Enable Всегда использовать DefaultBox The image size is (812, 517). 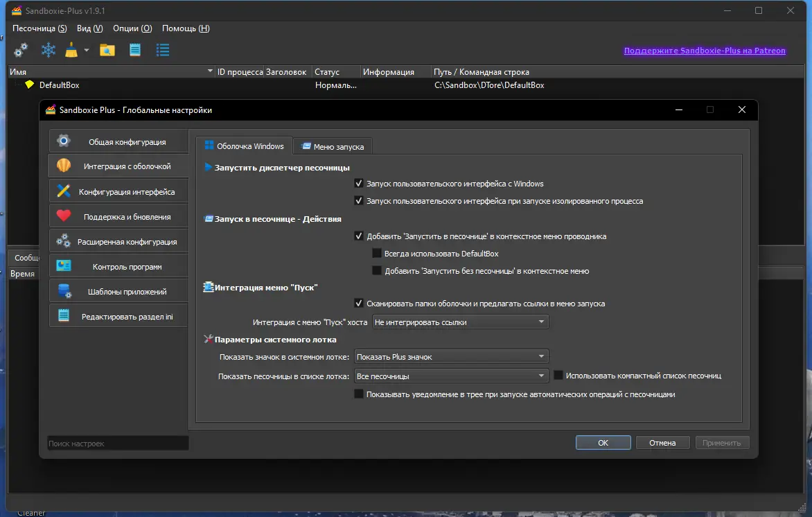376,254
